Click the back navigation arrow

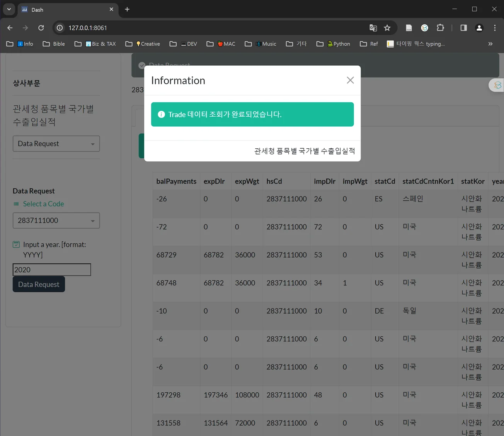[x=10, y=28]
